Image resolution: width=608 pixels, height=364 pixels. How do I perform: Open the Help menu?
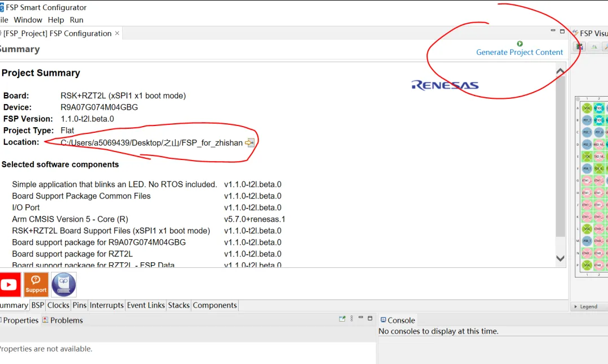point(56,20)
